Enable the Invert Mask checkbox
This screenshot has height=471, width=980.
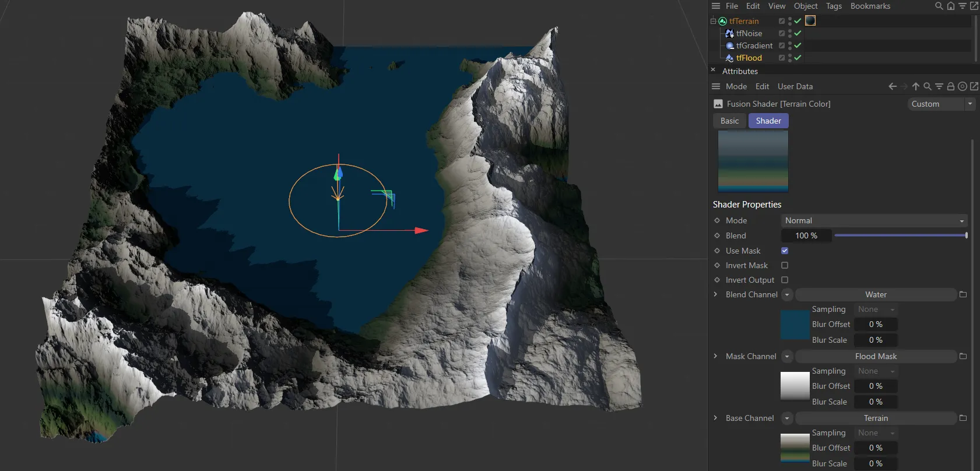(785, 265)
